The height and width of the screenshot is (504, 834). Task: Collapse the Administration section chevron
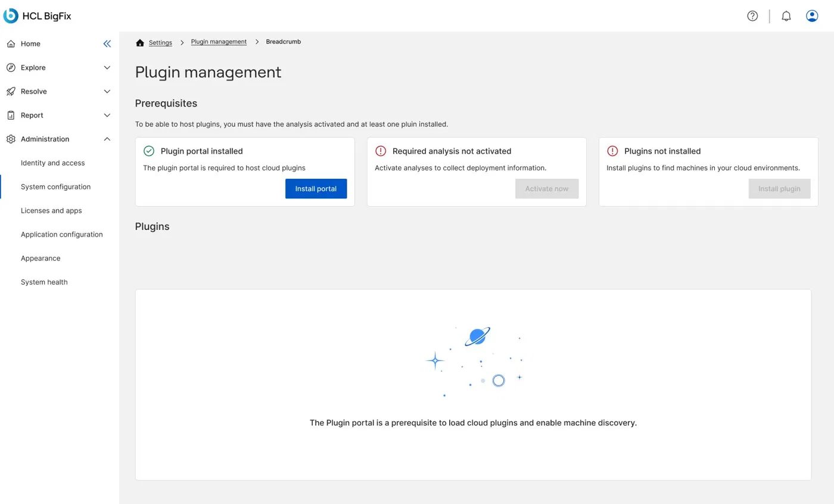[x=107, y=139]
